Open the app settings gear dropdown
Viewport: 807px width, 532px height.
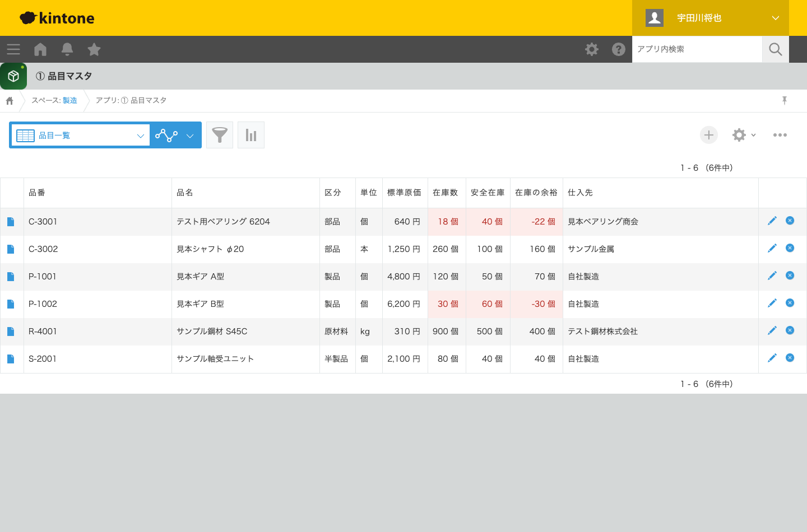tap(744, 135)
